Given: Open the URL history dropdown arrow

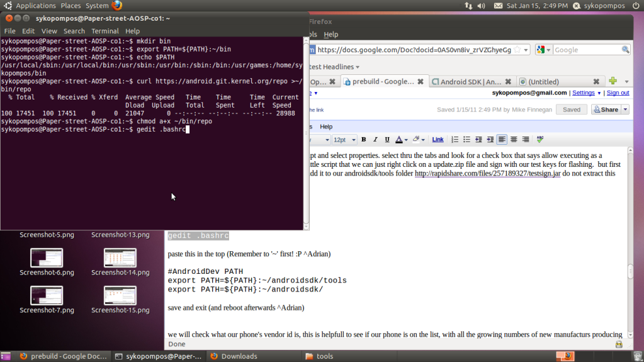Looking at the screenshot, I should point(526,50).
